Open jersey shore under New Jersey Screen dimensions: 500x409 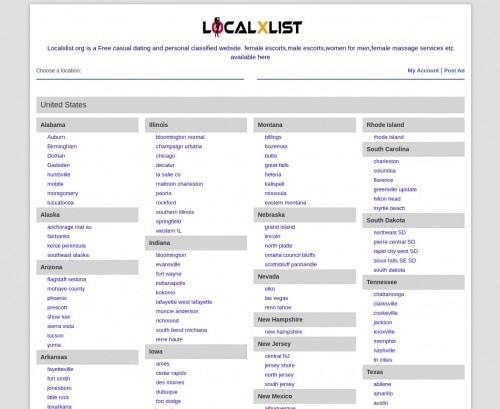click(x=280, y=365)
